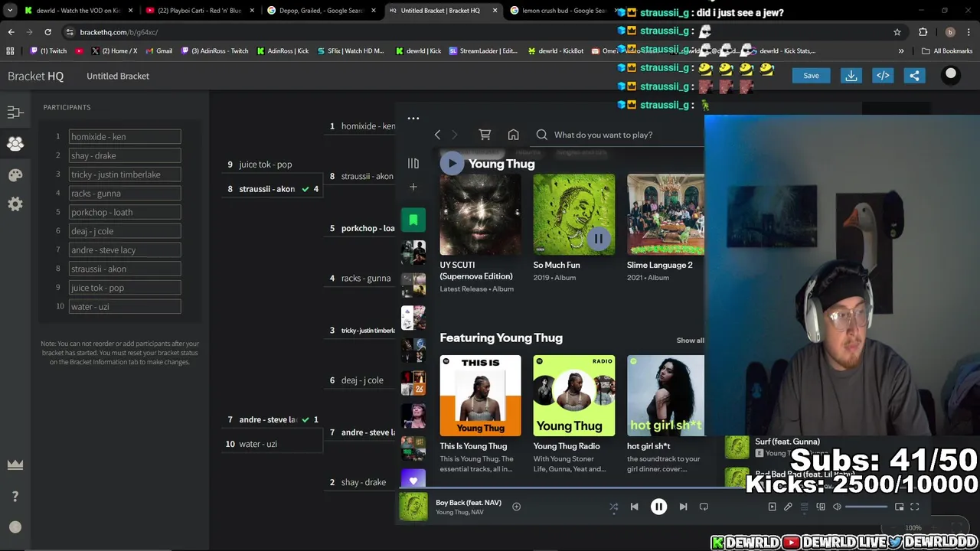Viewport: 980px width, 551px height.
Task: Pause So Much Fun album from its cover
Action: (598, 239)
